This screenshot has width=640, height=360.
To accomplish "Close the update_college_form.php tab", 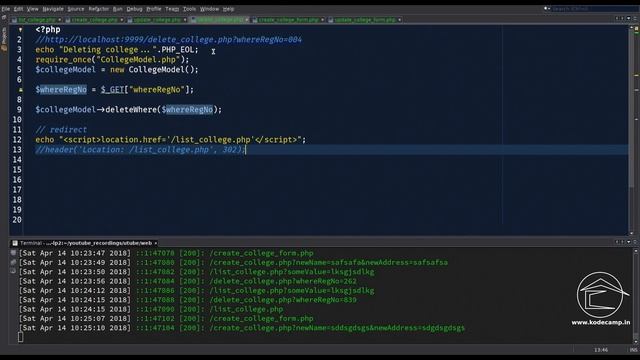I will pos(399,20).
